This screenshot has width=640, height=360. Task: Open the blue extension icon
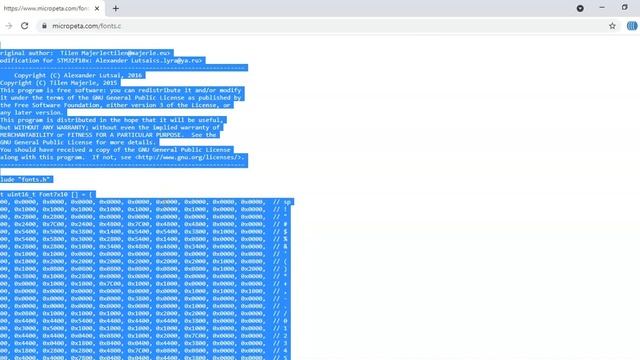click(x=632, y=26)
